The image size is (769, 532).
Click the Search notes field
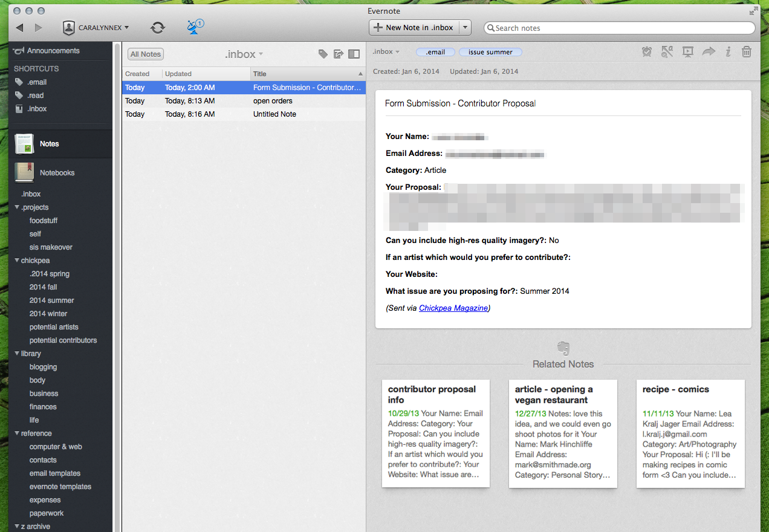pos(620,28)
